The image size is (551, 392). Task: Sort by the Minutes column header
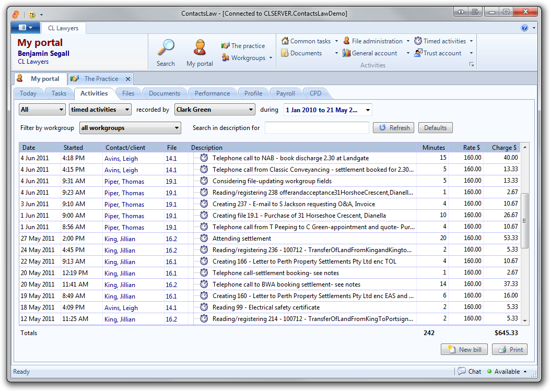tap(433, 148)
